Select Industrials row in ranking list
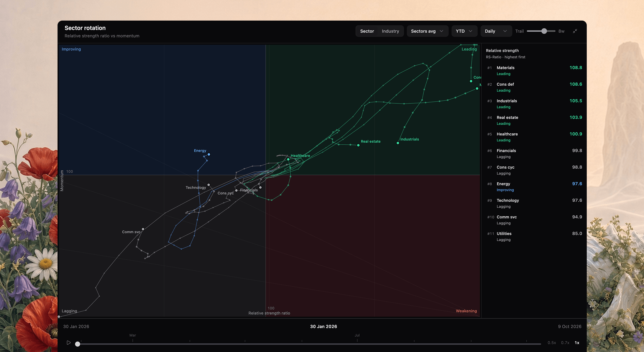This screenshot has height=352, width=644. pyautogui.click(x=534, y=104)
